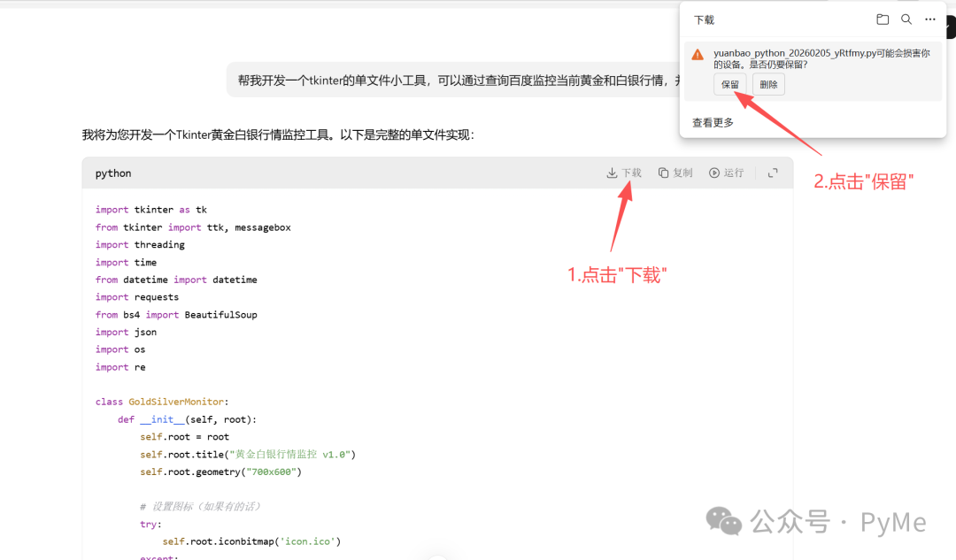Click the line 'from datetime import datetime'
The width and height of the screenshot is (956, 560).
176,280
